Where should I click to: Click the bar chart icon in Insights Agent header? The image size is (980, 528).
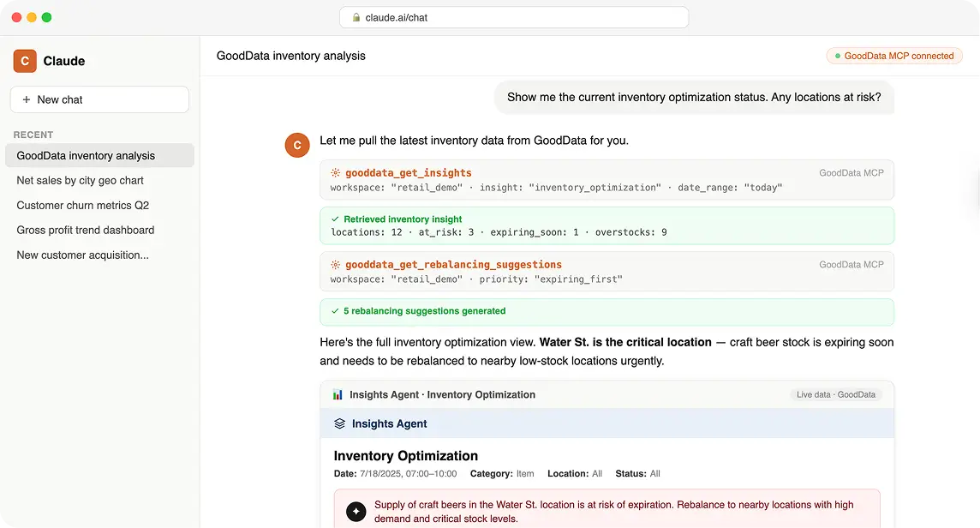[338, 395]
